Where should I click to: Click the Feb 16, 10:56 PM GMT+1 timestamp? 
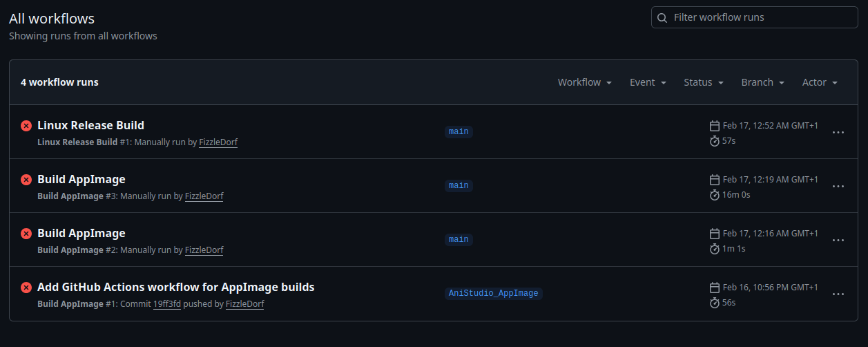click(x=770, y=288)
